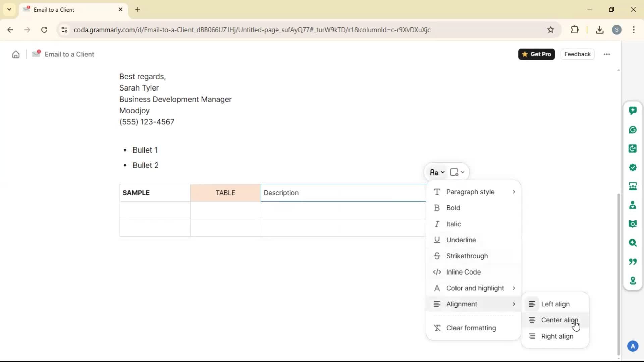
Task: Toggle Bold formatting in menu
Action: [x=453, y=208]
